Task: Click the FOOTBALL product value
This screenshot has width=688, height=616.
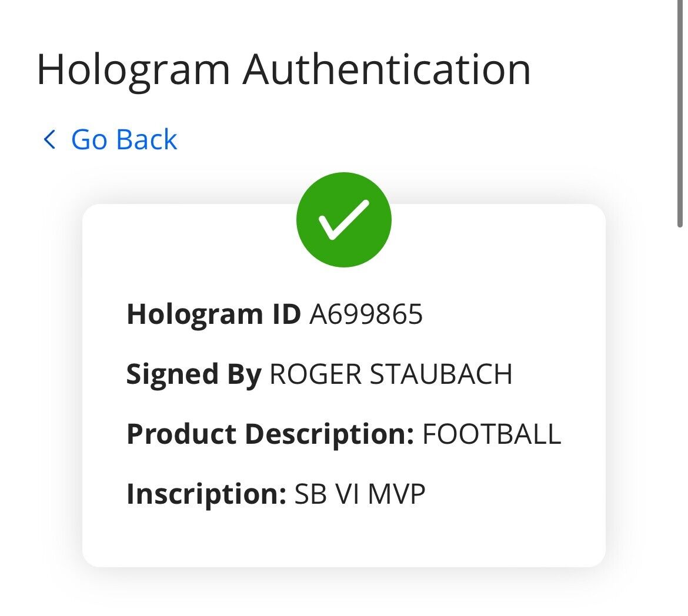Action: click(x=492, y=434)
